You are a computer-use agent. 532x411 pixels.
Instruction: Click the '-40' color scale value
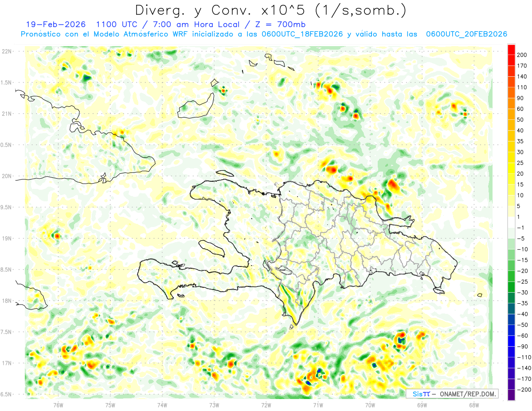click(x=522, y=314)
